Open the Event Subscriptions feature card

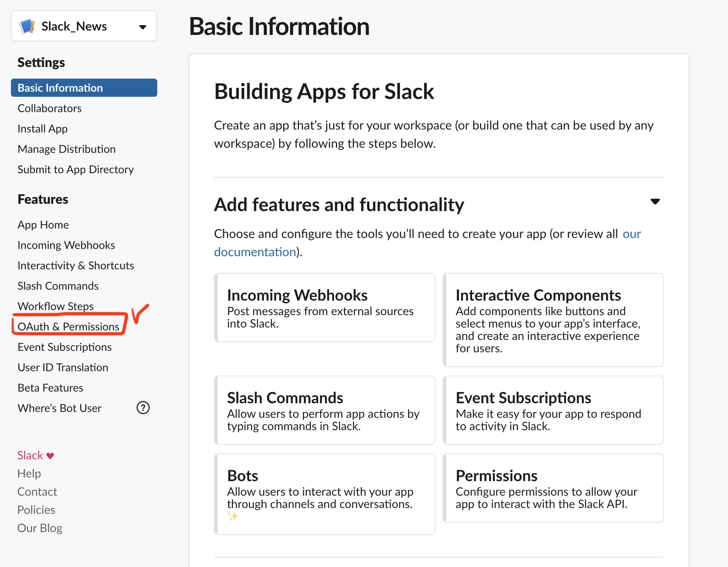pyautogui.click(x=553, y=410)
